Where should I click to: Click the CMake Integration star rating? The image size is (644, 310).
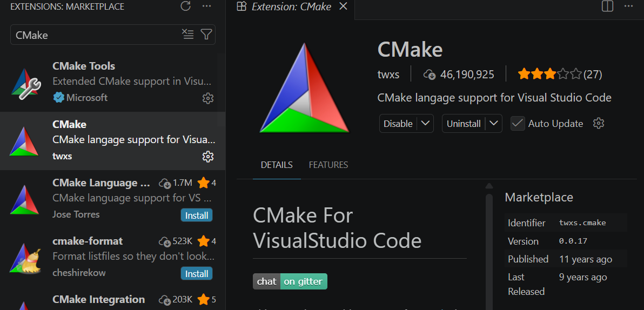click(206, 299)
